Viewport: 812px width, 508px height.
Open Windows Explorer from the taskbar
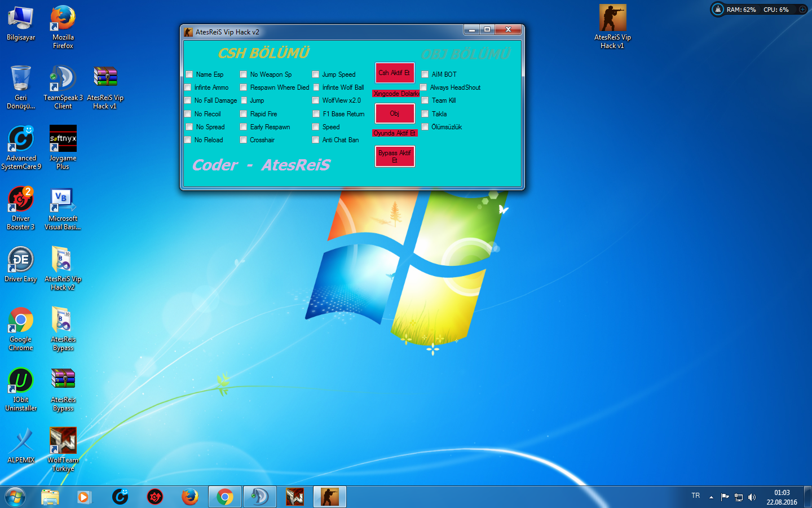(x=50, y=497)
